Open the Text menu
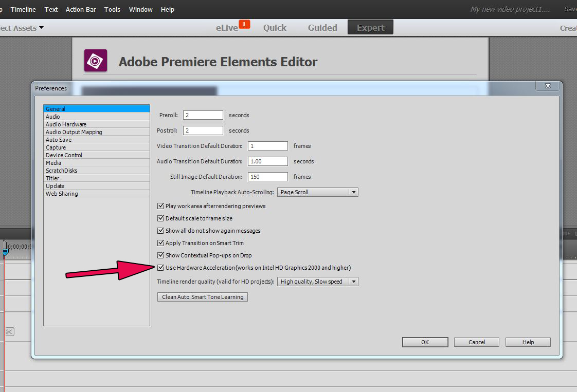 [51, 10]
